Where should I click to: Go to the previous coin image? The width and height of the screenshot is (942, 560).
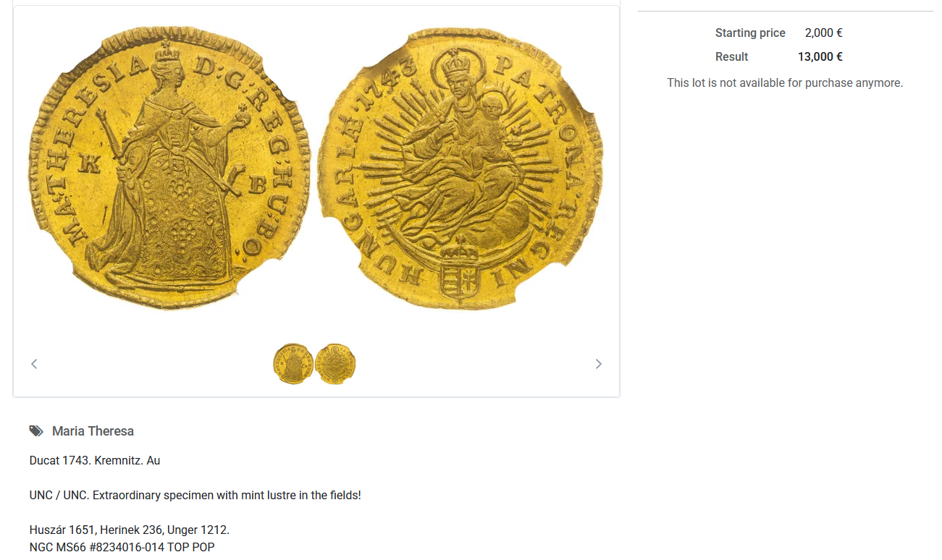[x=34, y=364]
